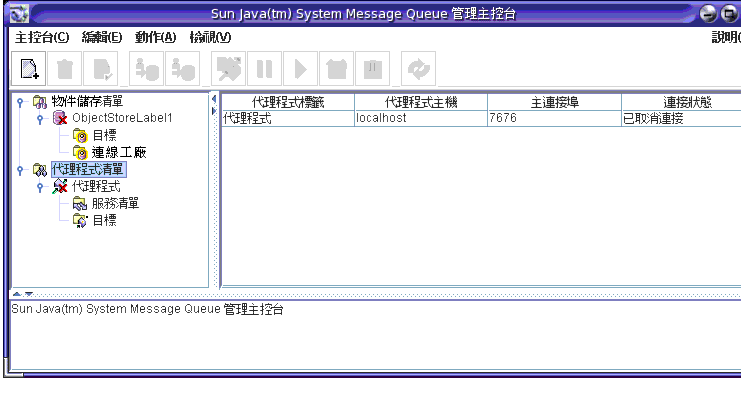The image size is (741, 413).
Task: Select the 7676 port cell
Action: (554, 118)
